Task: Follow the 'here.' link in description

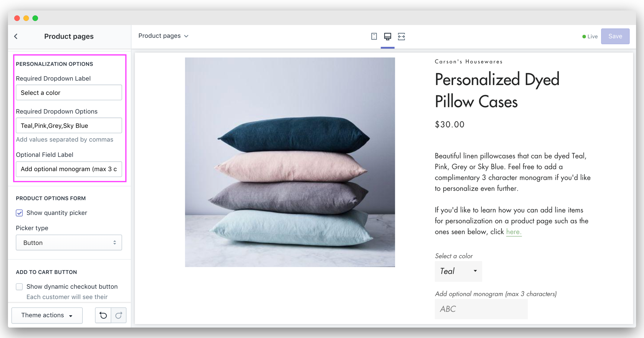Action: coord(514,232)
